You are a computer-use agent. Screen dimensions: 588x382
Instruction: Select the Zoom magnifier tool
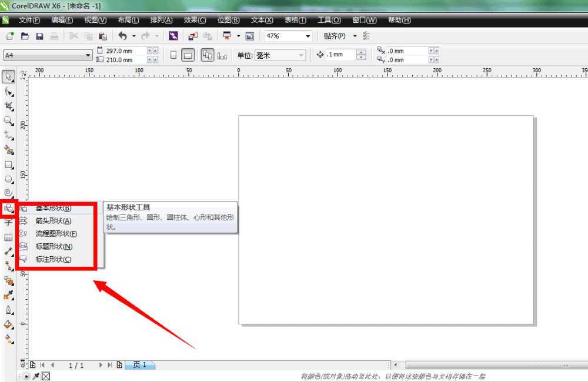[9, 120]
